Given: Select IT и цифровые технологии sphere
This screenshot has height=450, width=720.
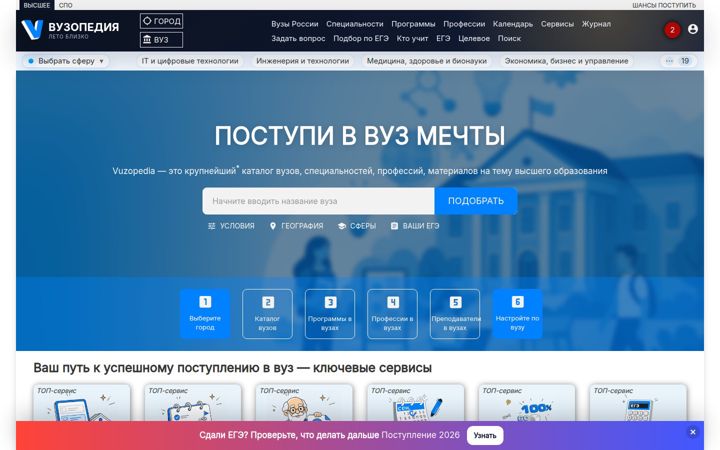Looking at the screenshot, I should 190,61.
